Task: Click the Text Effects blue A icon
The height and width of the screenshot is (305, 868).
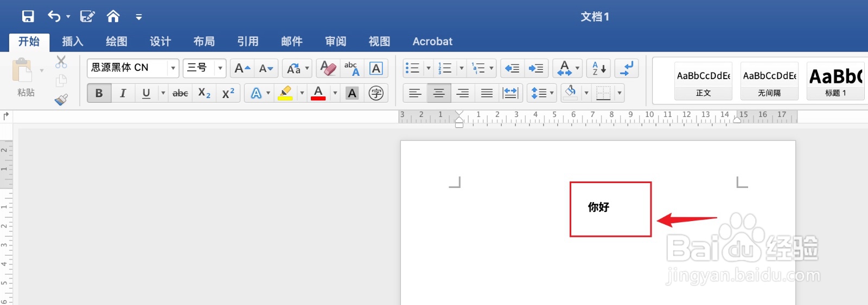Action: pyautogui.click(x=256, y=93)
